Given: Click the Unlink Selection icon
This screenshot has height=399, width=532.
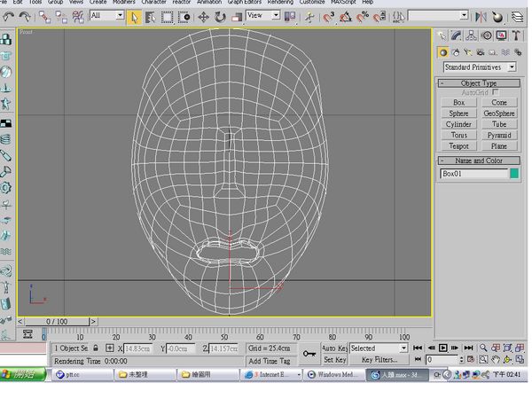Looking at the screenshot, I should [61, 17].
